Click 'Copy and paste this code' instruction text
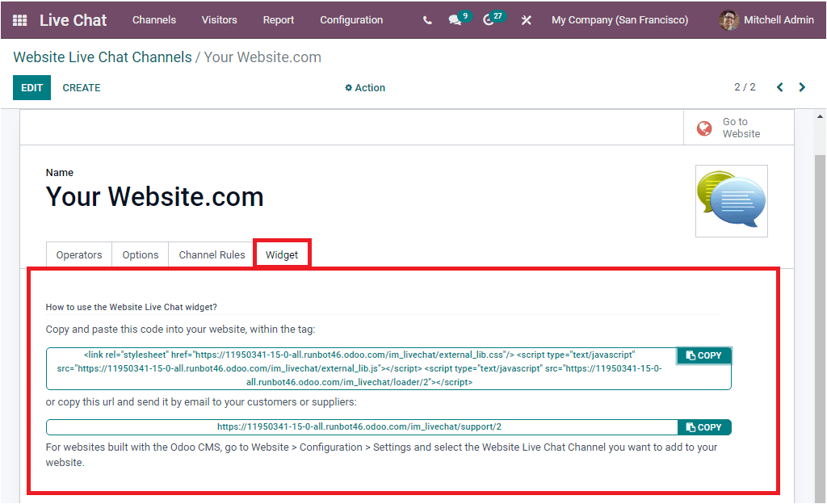Screen dimensions: 827x504 coord(180,330)
